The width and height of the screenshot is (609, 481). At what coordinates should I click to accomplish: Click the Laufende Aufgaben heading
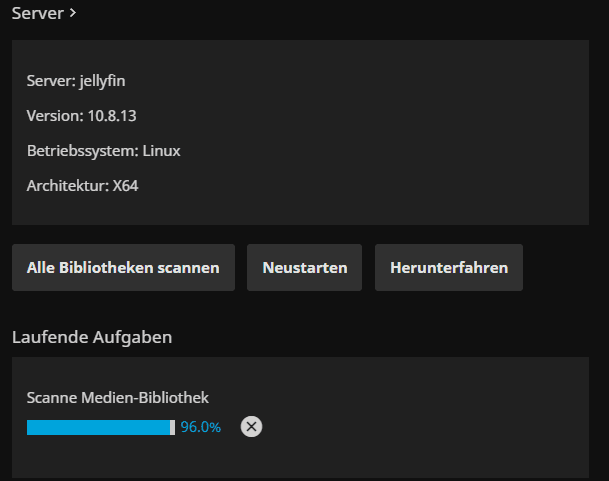[x=92, y=337]
